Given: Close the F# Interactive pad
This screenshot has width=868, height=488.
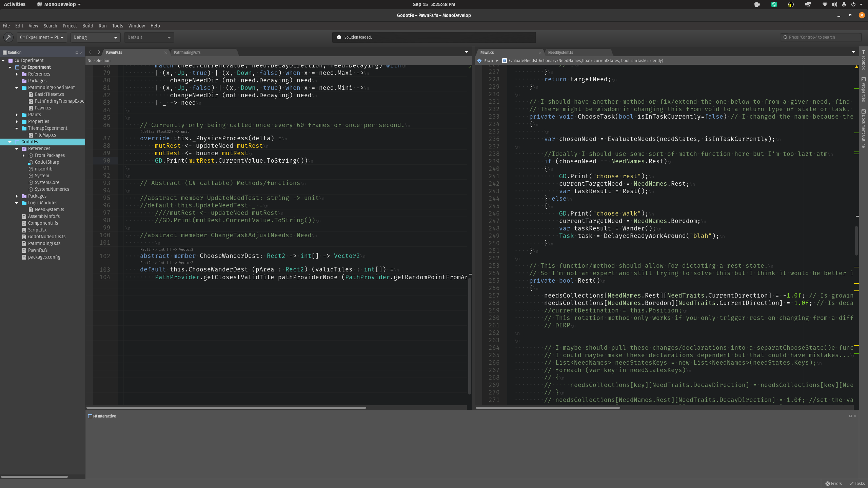Looking at the screenshot, I should coord(855,416).
